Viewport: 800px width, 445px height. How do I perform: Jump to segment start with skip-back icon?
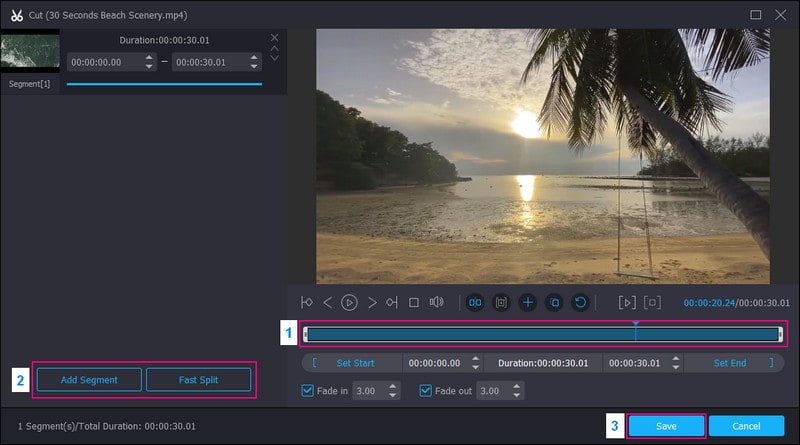tap(307, 302)
